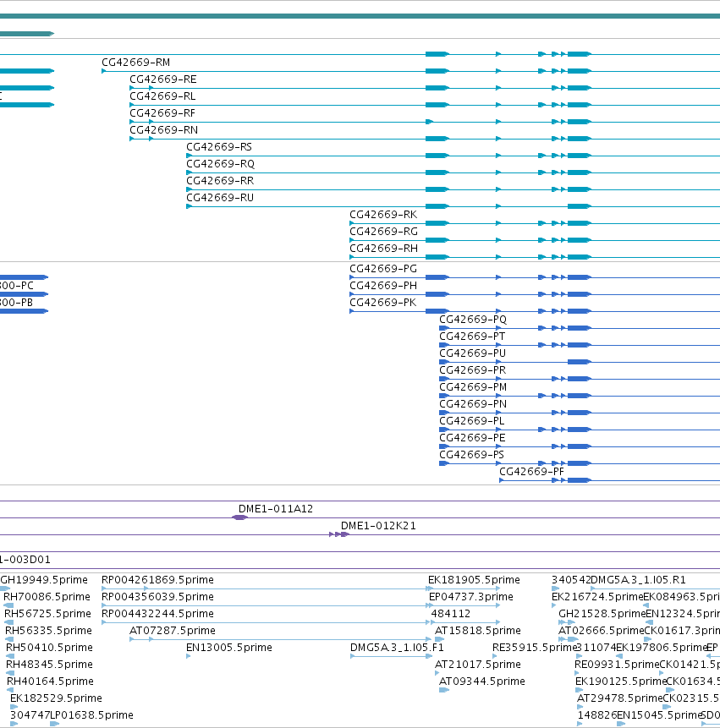This screenshot has height=728, width=720.
Task: Click EST AT09344.5prime
Action: coord(482,681)
